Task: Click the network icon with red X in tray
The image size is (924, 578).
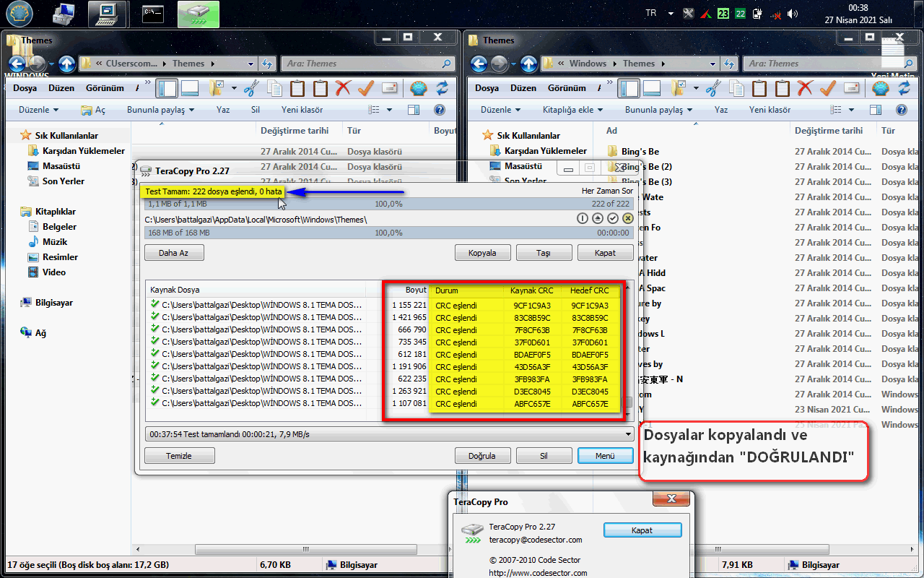Action: 776,14
